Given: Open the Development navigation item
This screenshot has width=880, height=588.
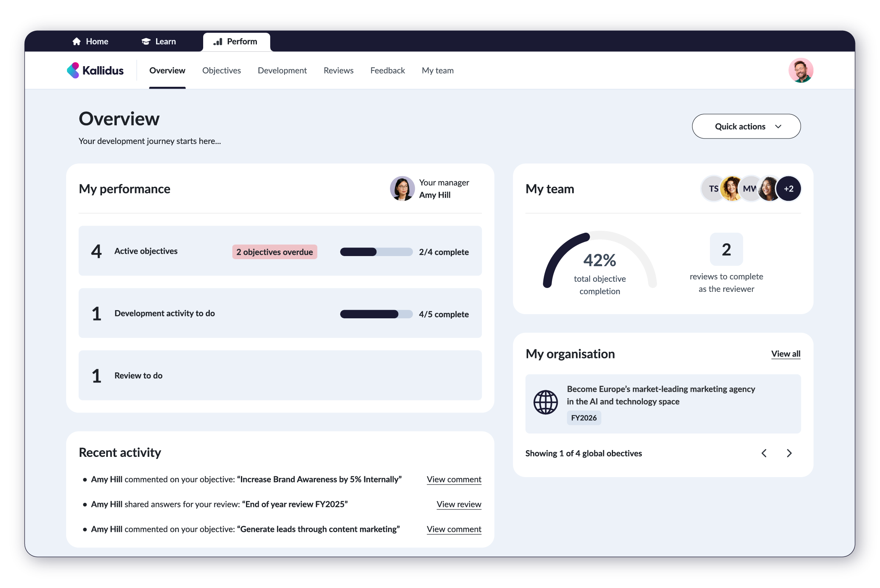Looking at the screenshot, I should click(x=282, y=70).
